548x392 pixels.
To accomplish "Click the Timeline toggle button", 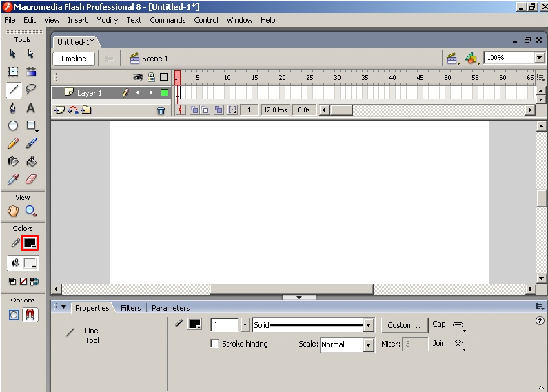I will tap(73, 59).
